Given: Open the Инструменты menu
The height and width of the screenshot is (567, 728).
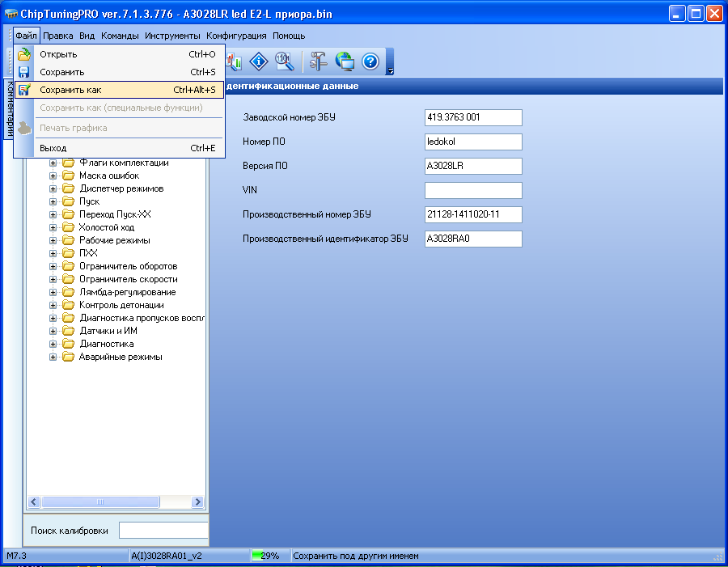Looking at the screenshot, I should (x=172, y=36).
